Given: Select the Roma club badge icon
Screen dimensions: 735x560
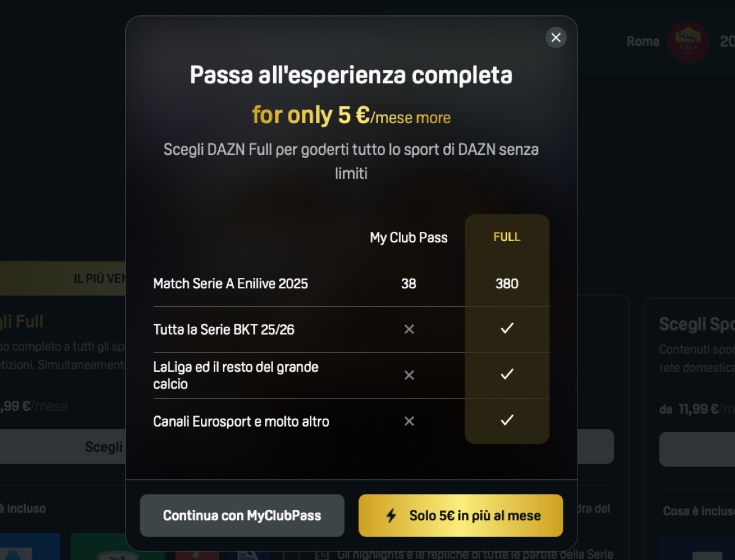Looking at the screenshot, I should (x=688, y=42).
